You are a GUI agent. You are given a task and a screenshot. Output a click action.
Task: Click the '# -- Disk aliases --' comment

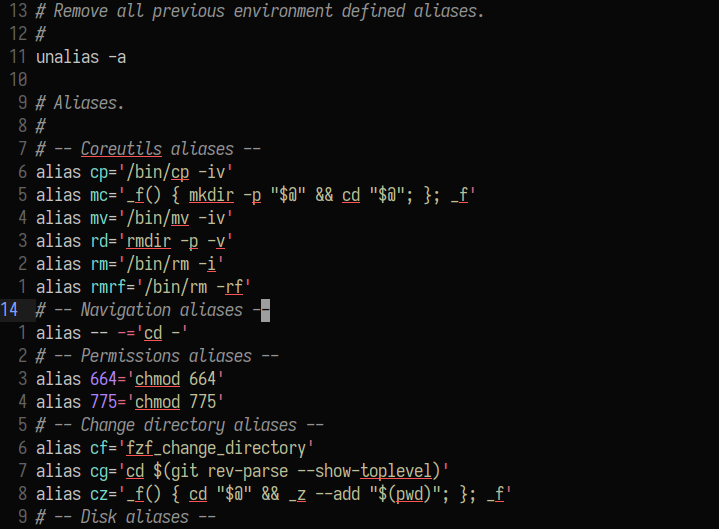point(126,517)
